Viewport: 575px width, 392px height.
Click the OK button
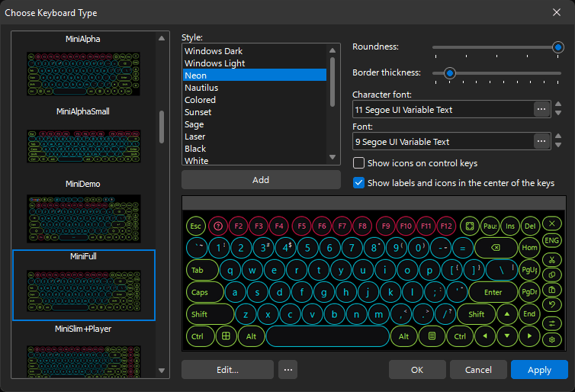(x=417, y=370)
